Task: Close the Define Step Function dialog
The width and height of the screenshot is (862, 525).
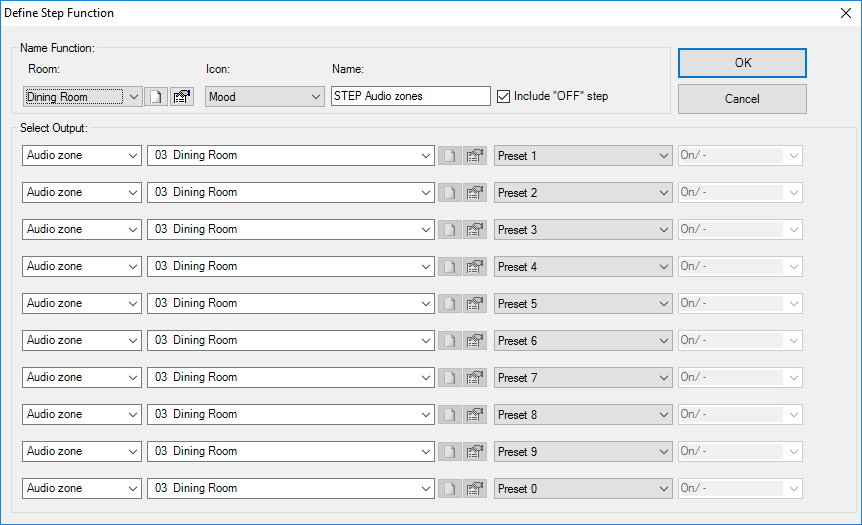Action: [846, 13]
